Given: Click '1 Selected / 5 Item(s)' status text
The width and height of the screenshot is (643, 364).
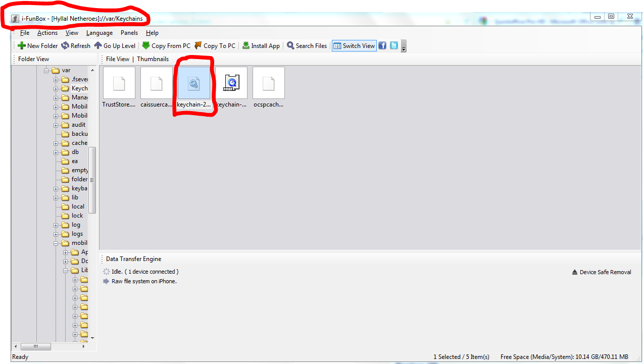Looking at the screenshot, I should [461, 357].
